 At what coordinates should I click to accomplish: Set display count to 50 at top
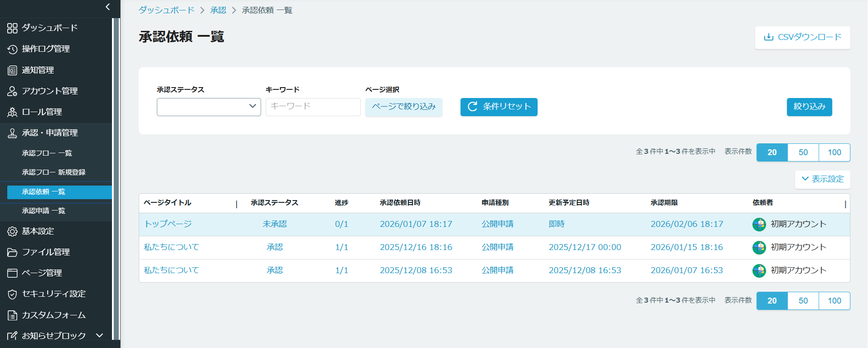803,152
